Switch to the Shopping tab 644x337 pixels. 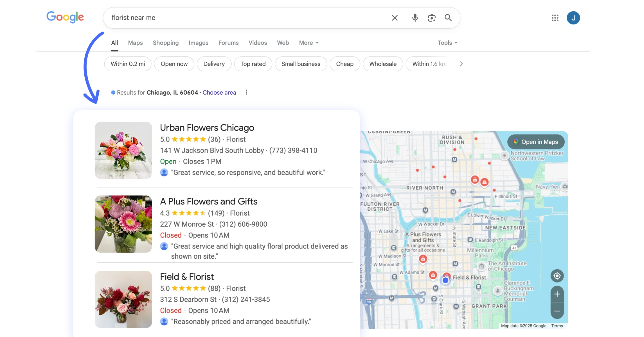166,43
